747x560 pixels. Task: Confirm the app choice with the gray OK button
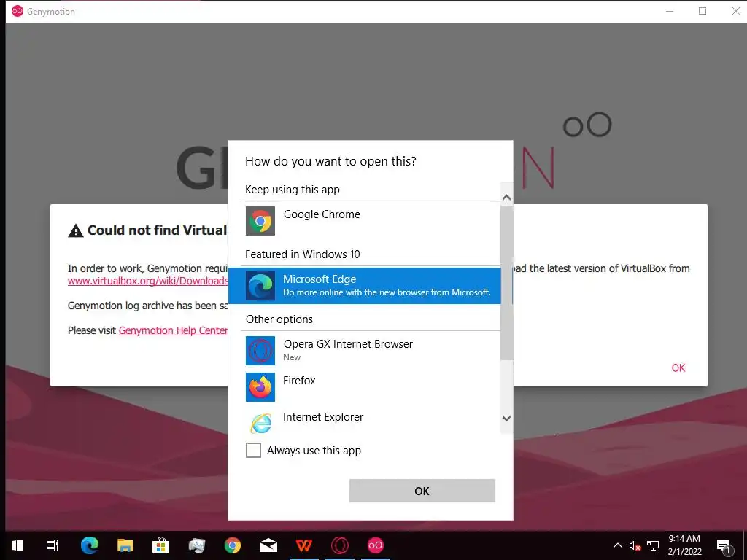pos(422,491)
